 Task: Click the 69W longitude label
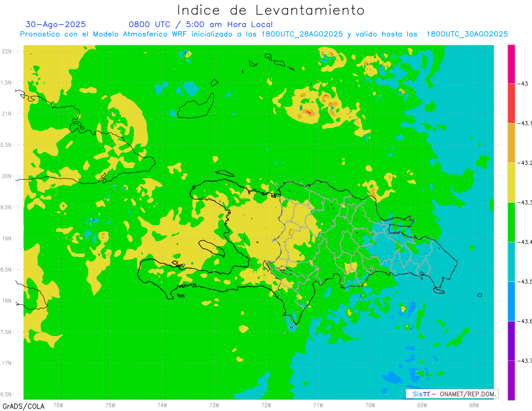tap(422, 405)
